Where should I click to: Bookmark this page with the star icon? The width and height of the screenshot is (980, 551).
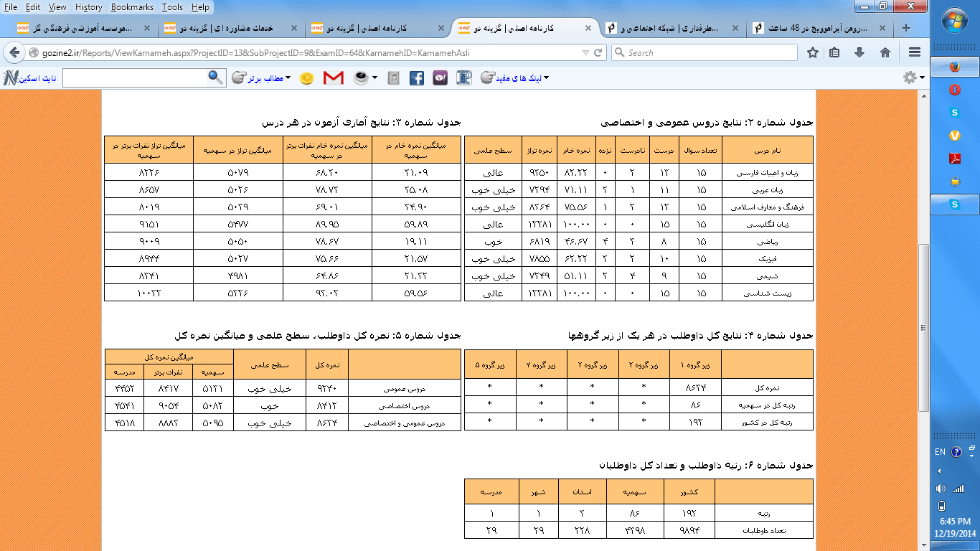click(x=813, y=52)
